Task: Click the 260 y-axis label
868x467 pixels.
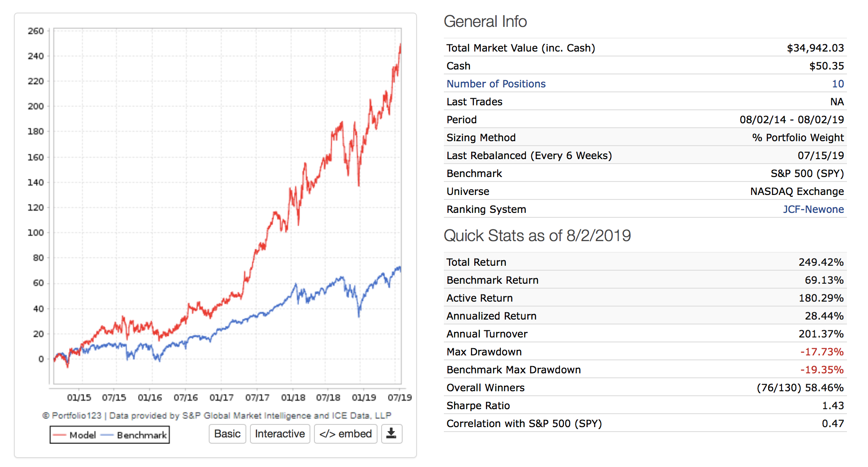Action: tap(36, 31)
